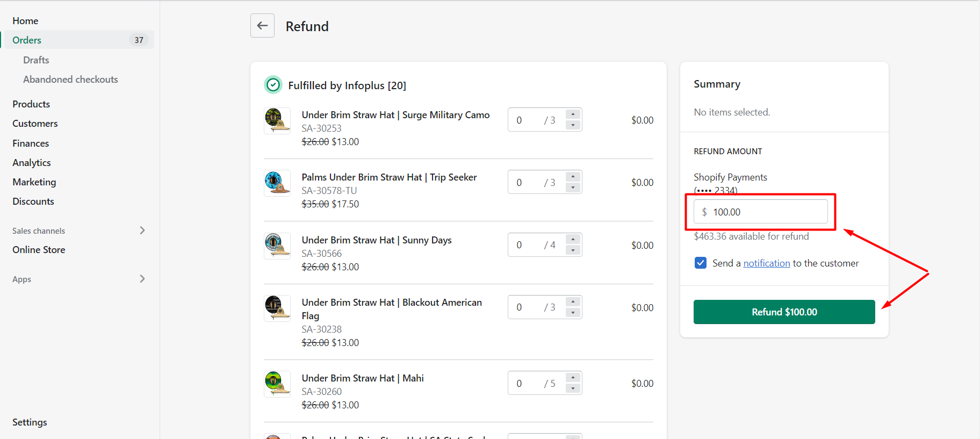Increase Mahi hat refund quantity
The image size is (980, 439).
[573, 378]
